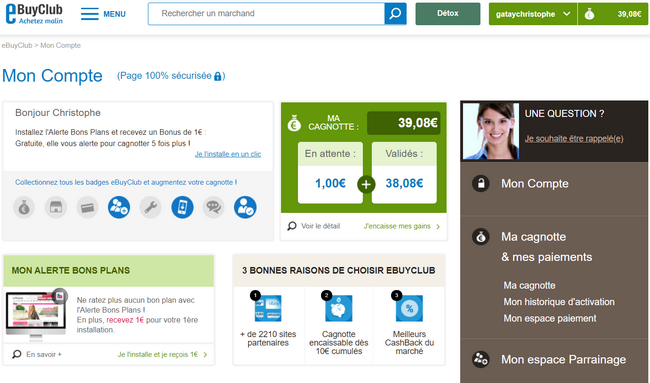Click the magnifier search button

395,14
